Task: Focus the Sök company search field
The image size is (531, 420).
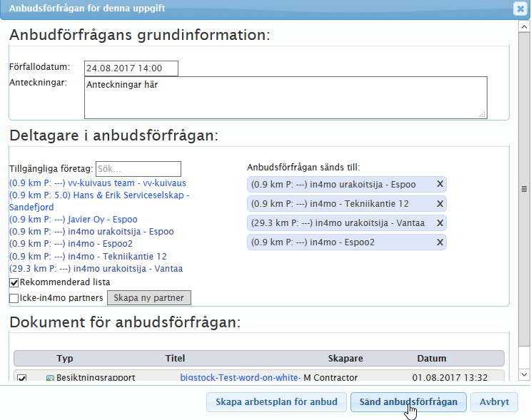Action: tap(138, 169)
